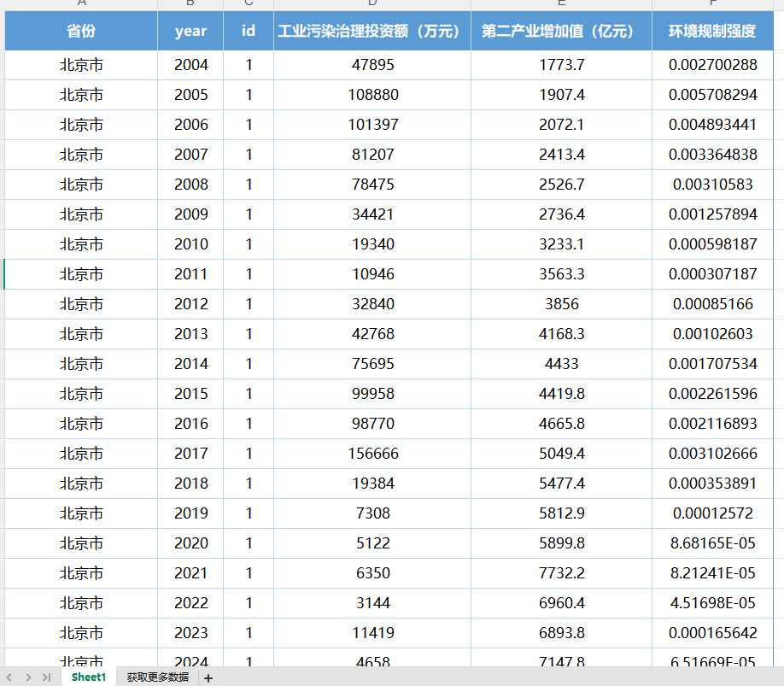Screen dimensions: 784x686
Task: Click cell with value 10946
Action: pos(372,274)
